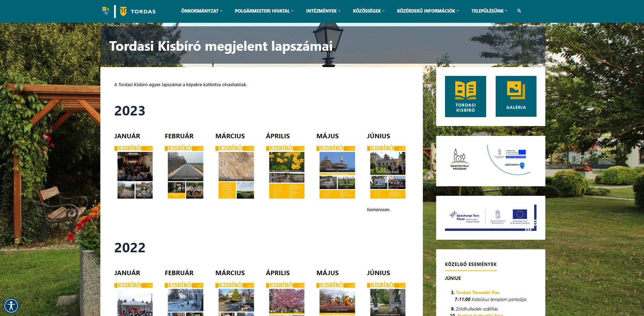Click the Széchenyi 2020 EU logo

tap(509, 159)
